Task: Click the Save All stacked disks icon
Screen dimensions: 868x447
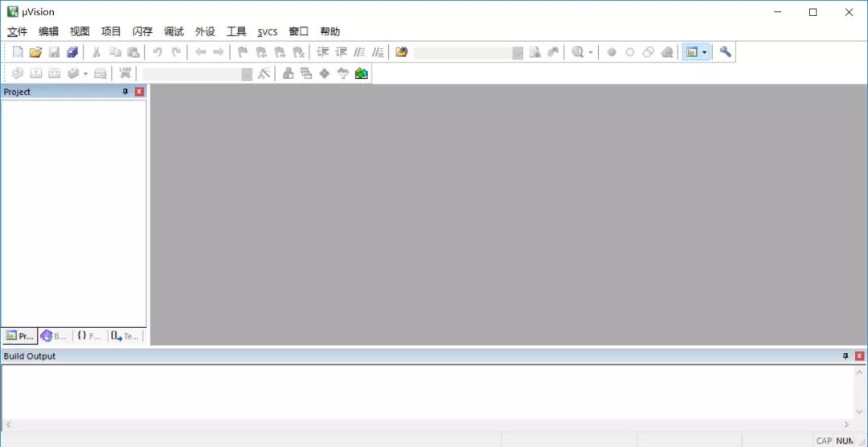Action: click(72, 52)
